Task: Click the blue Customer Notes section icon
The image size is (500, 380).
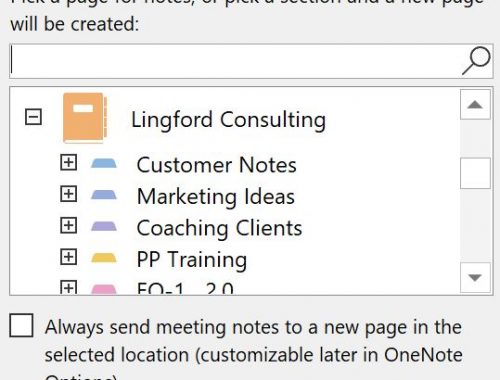Action: click(104, 163)
